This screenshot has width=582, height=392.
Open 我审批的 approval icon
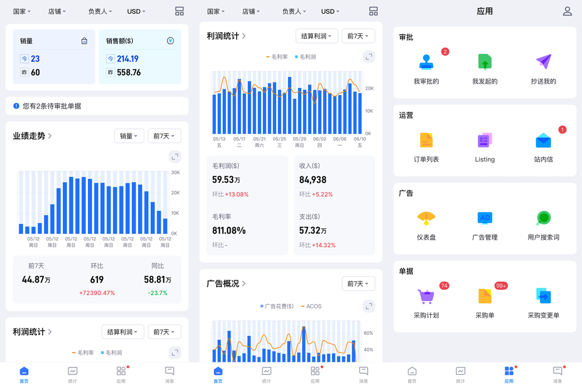[x=426, y=62]
